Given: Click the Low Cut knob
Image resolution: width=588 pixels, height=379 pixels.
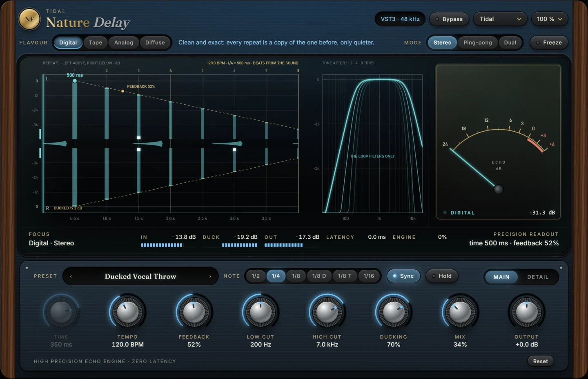Looking at the screenshot, I should click(261, 312).
